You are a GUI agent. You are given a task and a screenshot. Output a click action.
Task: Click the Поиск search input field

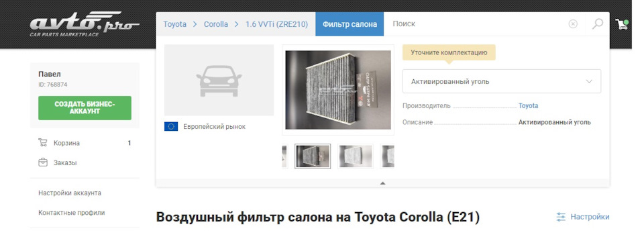point(476,24)
